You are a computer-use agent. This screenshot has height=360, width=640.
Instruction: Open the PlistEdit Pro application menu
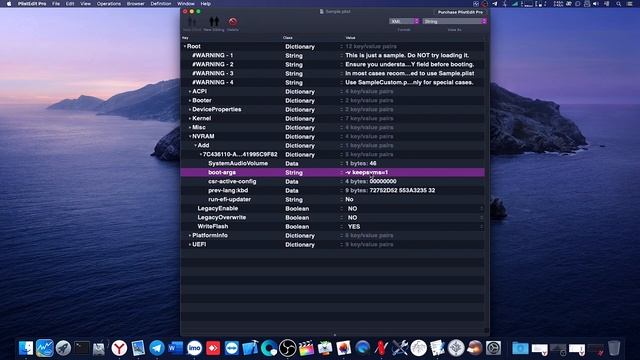(x=32, y=4)
